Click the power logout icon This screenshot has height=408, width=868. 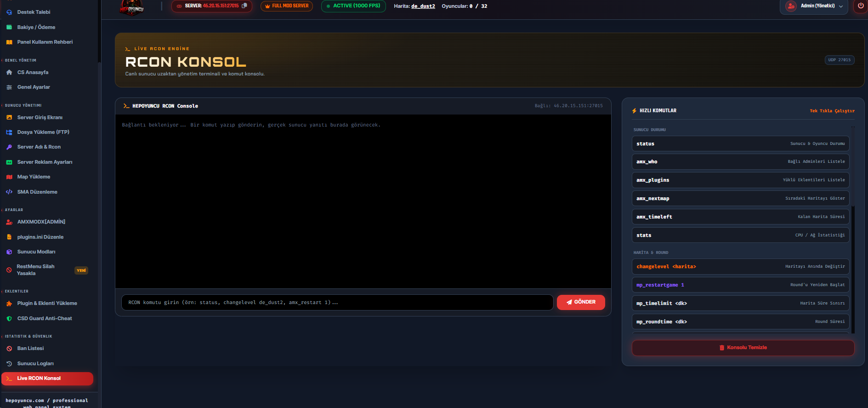pos(861,6)
